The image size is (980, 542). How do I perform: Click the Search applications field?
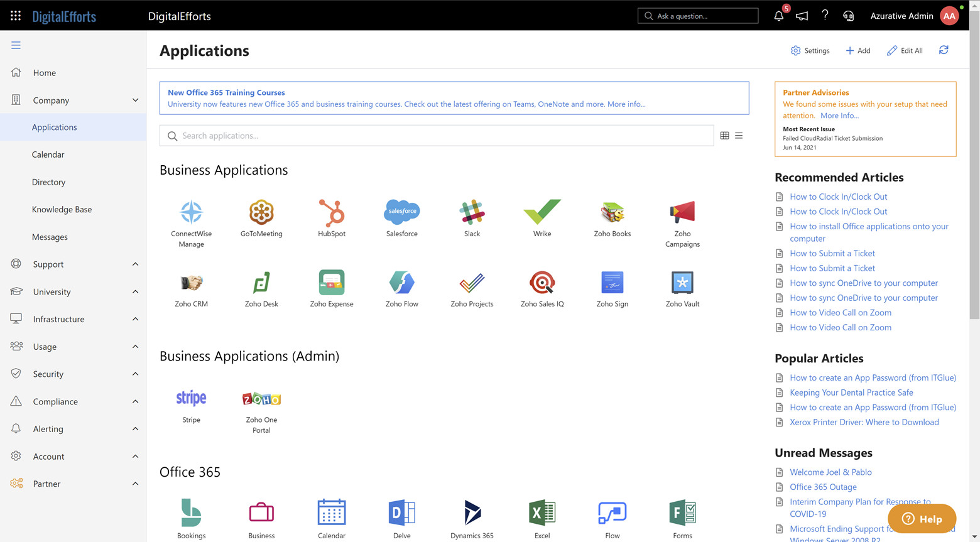tap(437, 136)
